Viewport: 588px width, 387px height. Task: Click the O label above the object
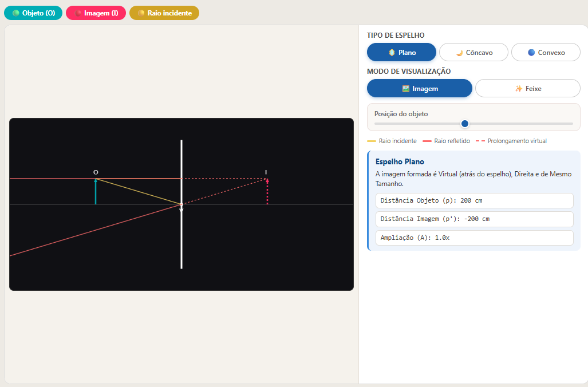click(96, 172)
